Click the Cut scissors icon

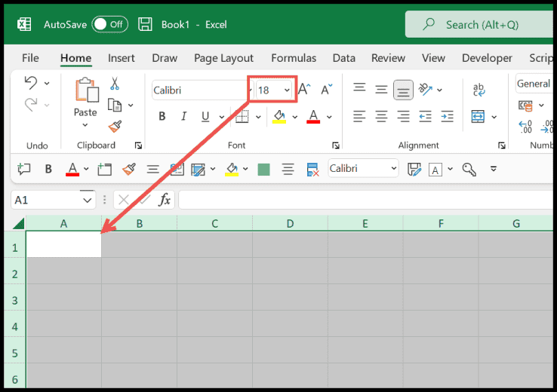pyautogui.click(x=115, y=83)
